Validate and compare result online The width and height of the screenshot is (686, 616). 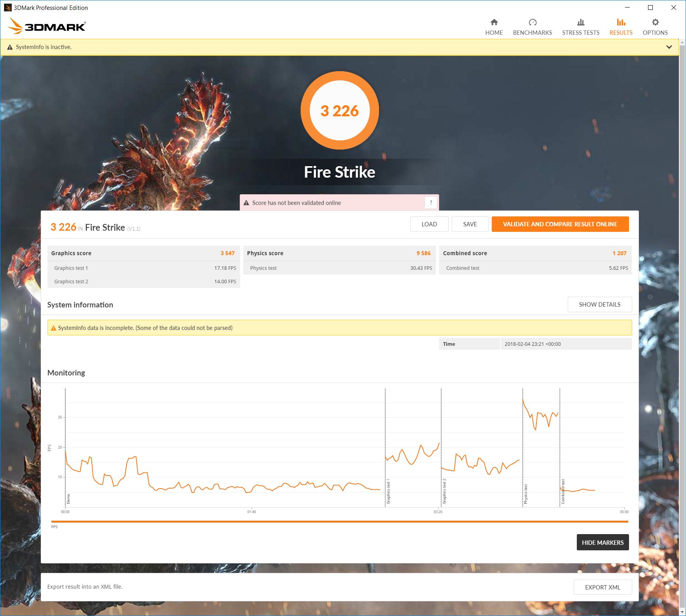pyautogui.click(x=560, y=224)
